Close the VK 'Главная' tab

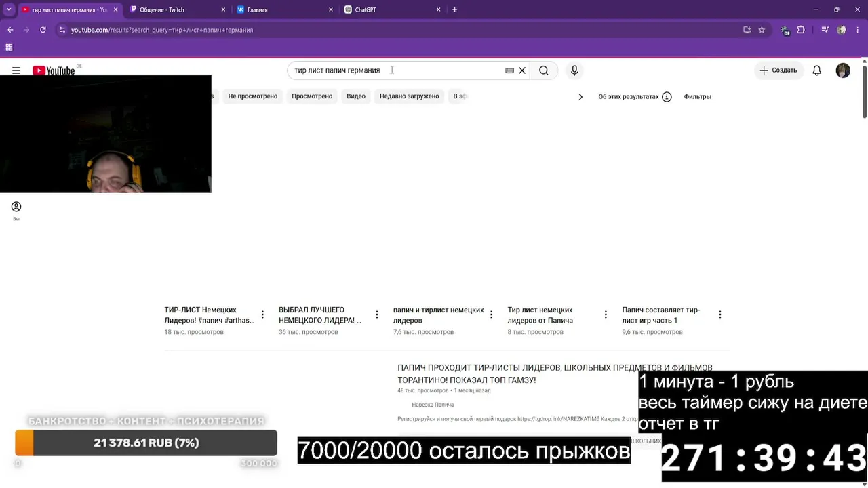331,9
